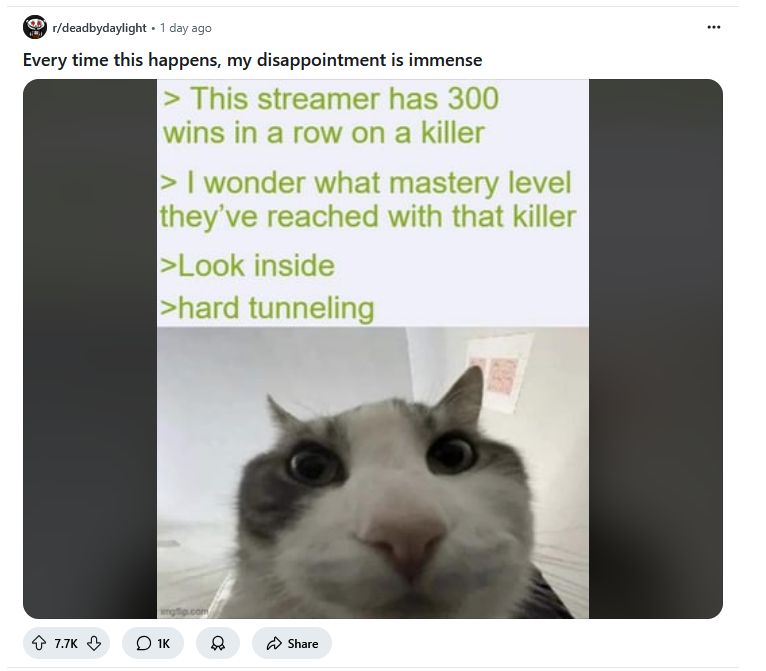766x671 pixels.
Task: Click the imgflip.com watermark
Action: [x=184, y=611]
